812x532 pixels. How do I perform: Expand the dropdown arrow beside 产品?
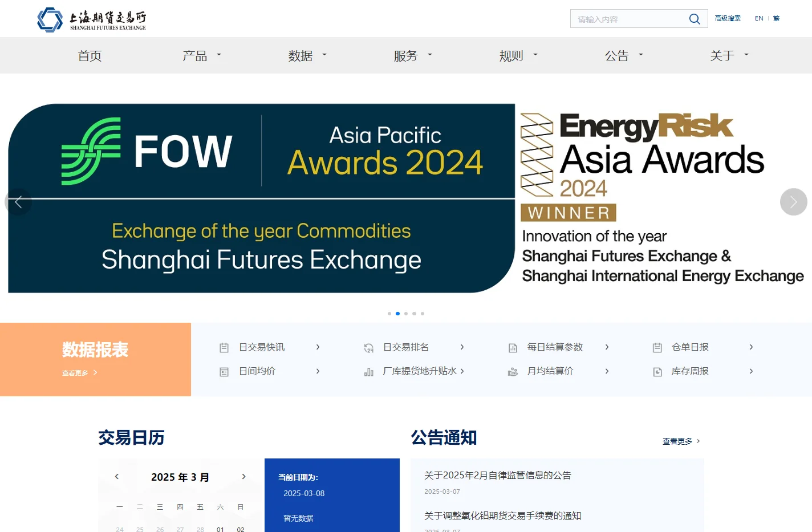[x=219, y=55]
